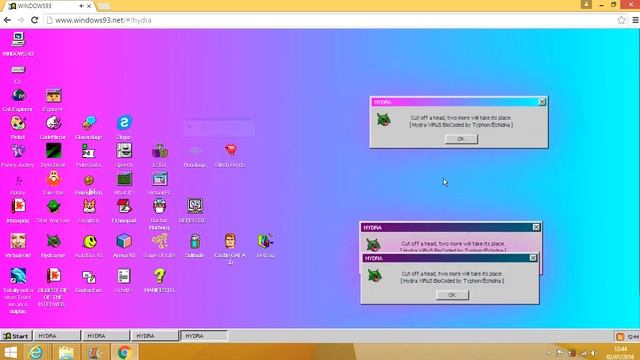Close the pink-titled HYDRA dialog

click(542, 102)
